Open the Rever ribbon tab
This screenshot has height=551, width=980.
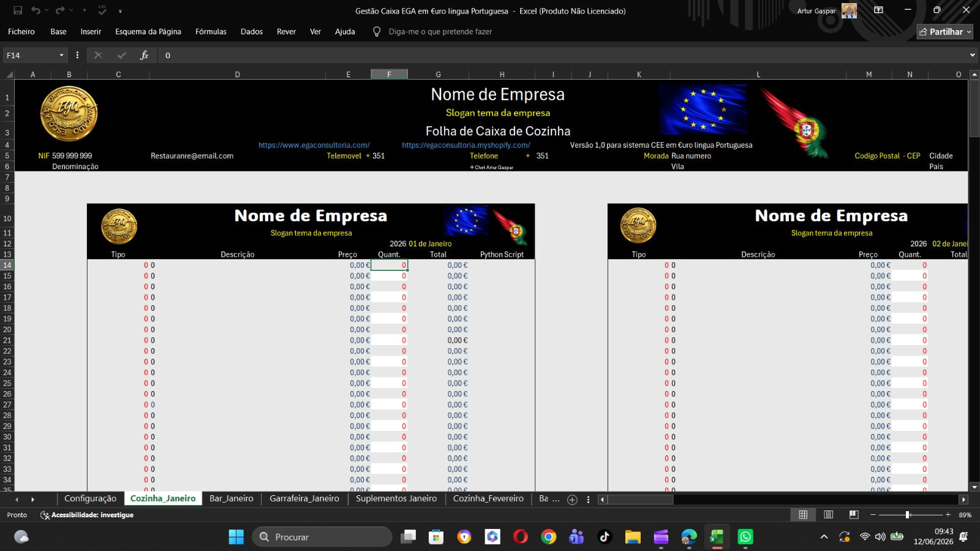point(286,32)
